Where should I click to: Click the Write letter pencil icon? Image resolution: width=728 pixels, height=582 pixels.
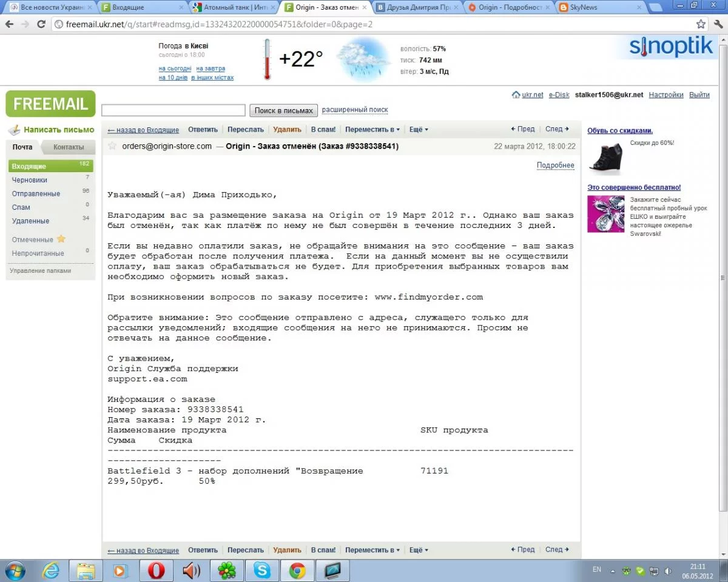[14, 130]
